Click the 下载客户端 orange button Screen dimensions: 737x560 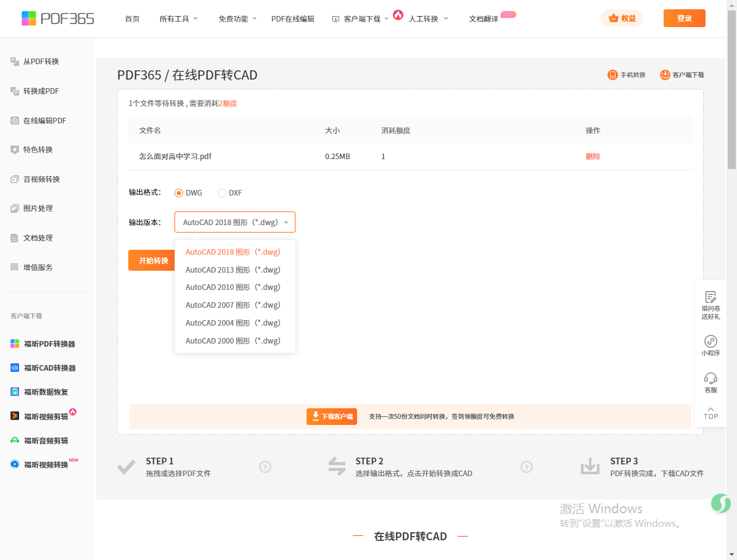332,416
